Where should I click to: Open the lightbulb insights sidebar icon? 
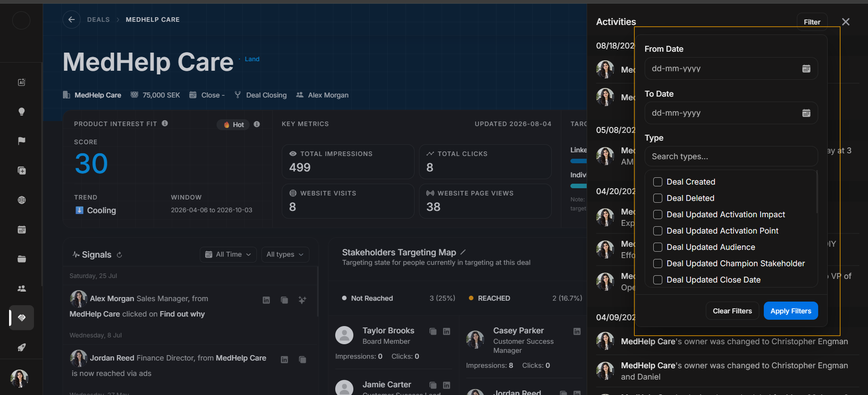coord(21,112)
